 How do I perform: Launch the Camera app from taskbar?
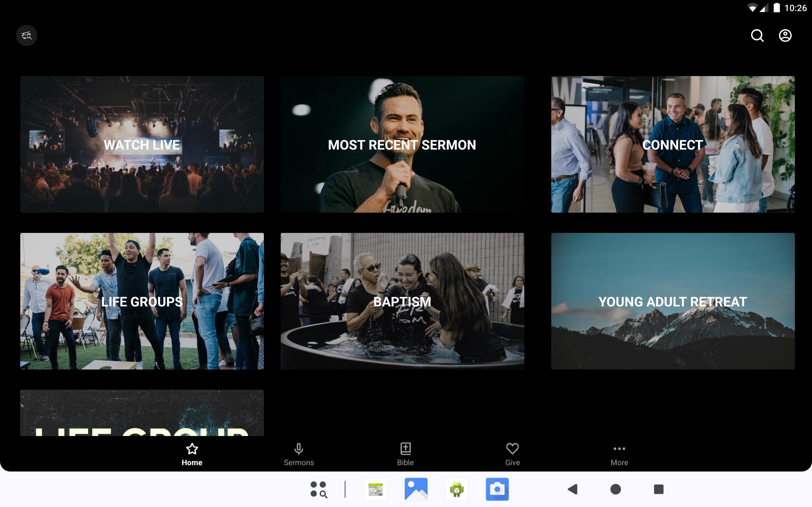point(497,489)
